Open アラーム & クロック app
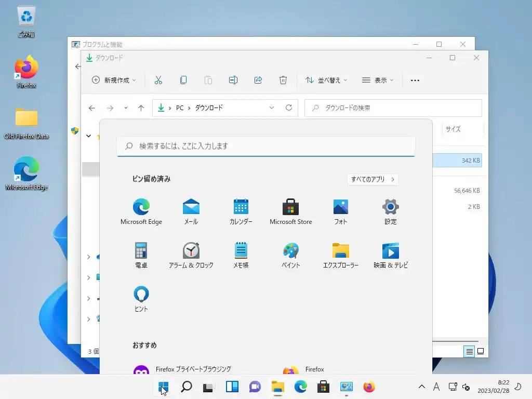 click(191, 255)
